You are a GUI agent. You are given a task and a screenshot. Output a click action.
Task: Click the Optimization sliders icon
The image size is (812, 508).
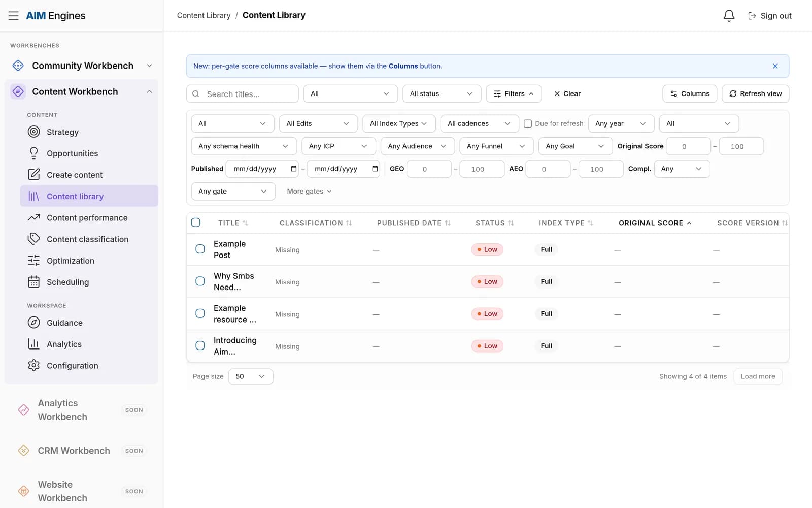33,261
